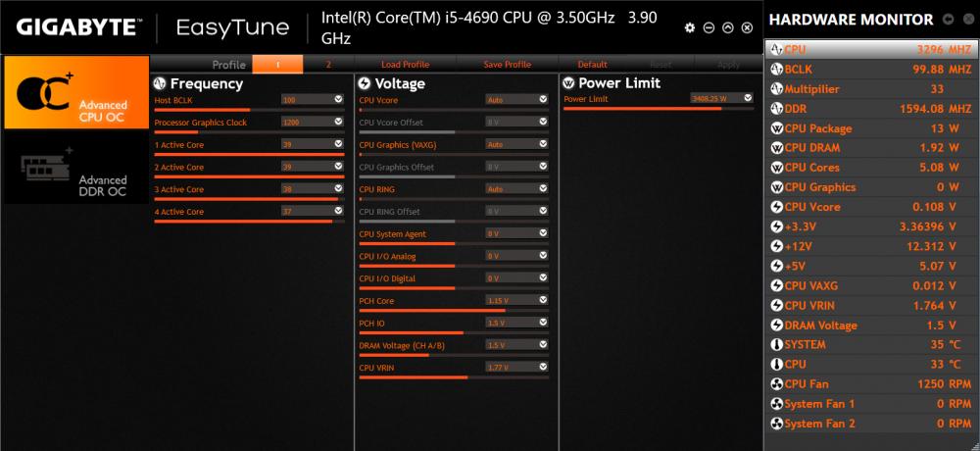The width and height of the screenshot is (980, 451).
Task: Click the +12V voltage icon
Action: (777, 246)
